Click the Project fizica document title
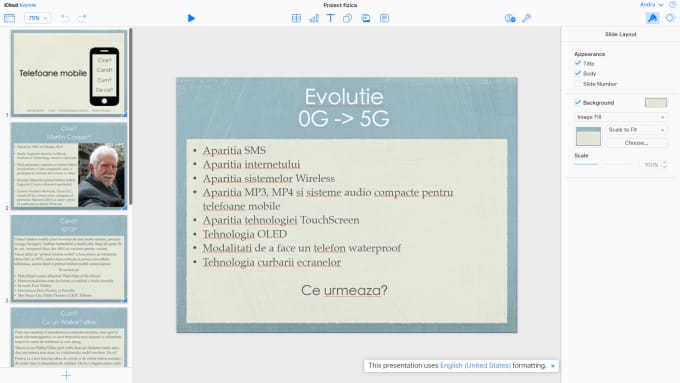This screenshot has width=680, height=383. click(340, 5)
